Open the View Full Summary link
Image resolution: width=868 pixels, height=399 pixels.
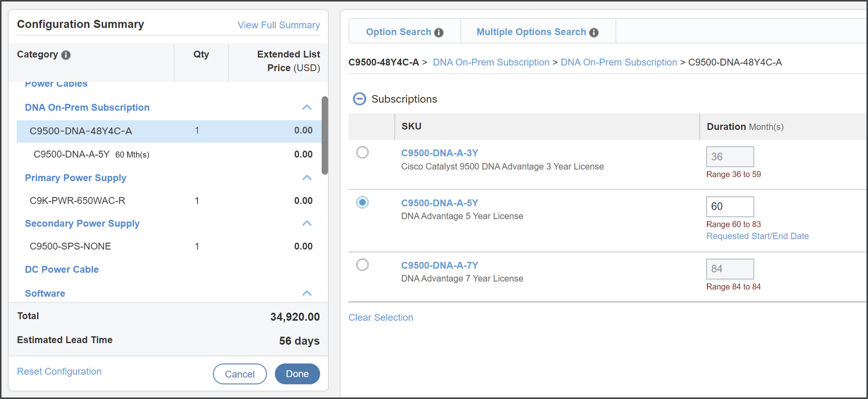[278, 25]
